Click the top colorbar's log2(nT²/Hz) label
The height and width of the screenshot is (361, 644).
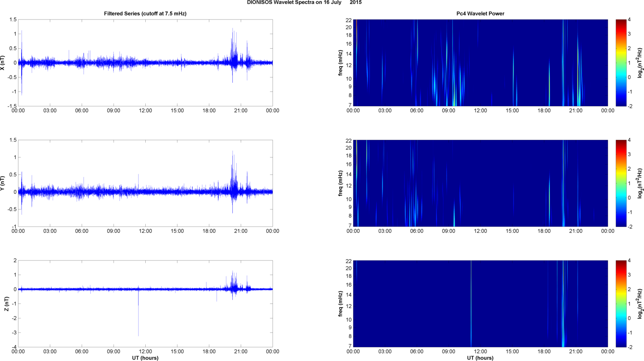point(641,63)
